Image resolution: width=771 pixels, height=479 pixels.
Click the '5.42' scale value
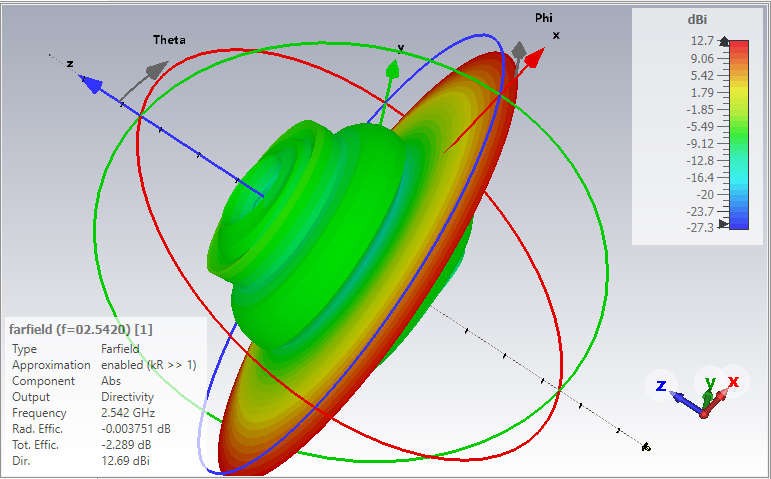point(702,75)
